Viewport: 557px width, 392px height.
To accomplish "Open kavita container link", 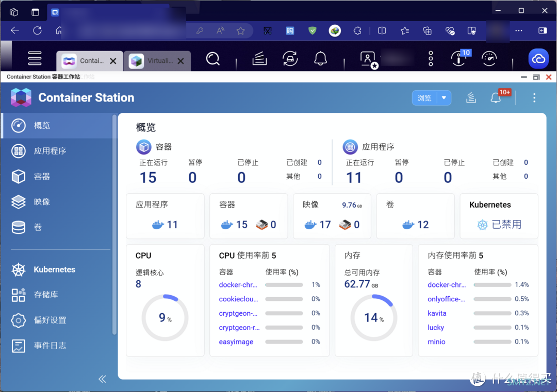I will (437, 313).
